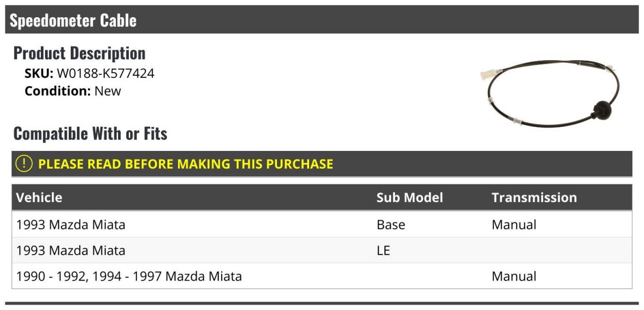Select the SKU number W0188-K577424
This screenshot has height=310, width=644.
point(106,74)
